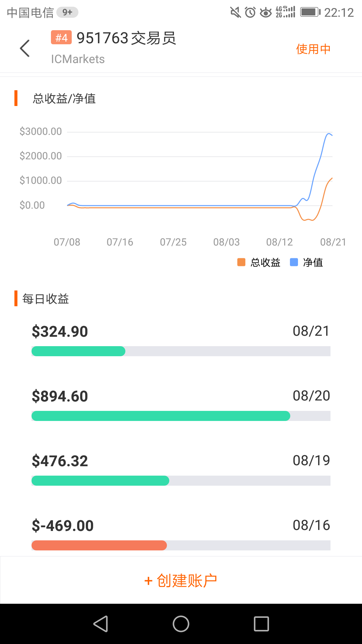This screenshot has width=362, height=644.
Task: Tap the #4 rank badge
Action: pyautogui.click(x=61, y=38)
